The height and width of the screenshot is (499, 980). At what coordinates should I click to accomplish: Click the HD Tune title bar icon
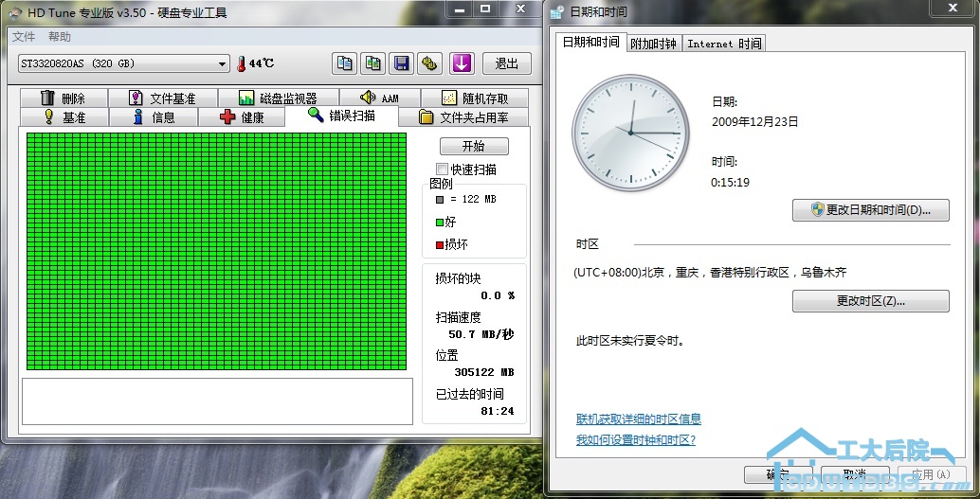[16, 12]
